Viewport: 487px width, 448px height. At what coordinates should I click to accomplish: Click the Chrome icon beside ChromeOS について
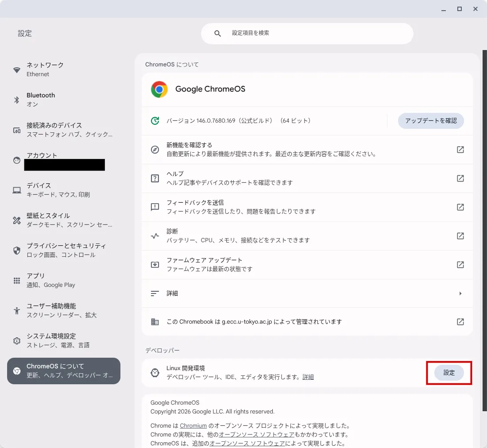coord(17,371)
